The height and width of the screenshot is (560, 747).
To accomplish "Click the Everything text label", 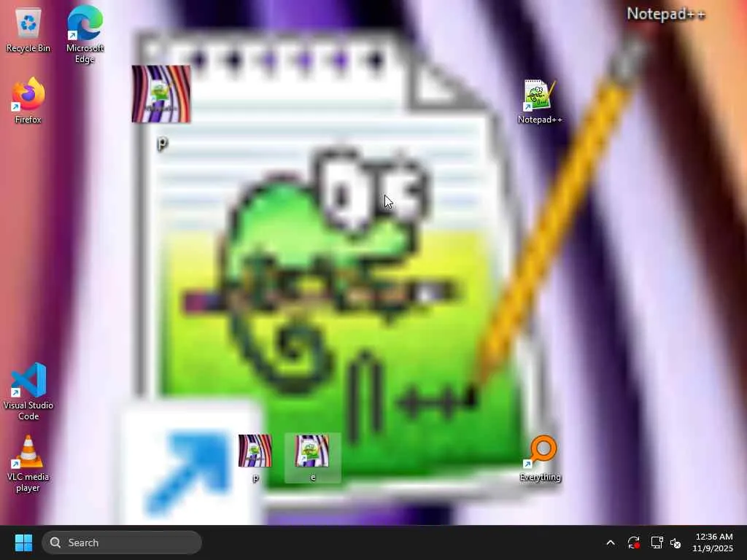I will tap(541, 477).
